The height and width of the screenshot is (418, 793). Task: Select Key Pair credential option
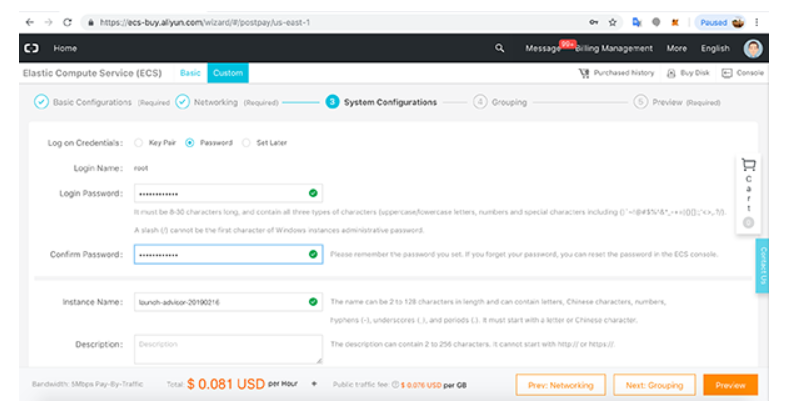point(138,143)
